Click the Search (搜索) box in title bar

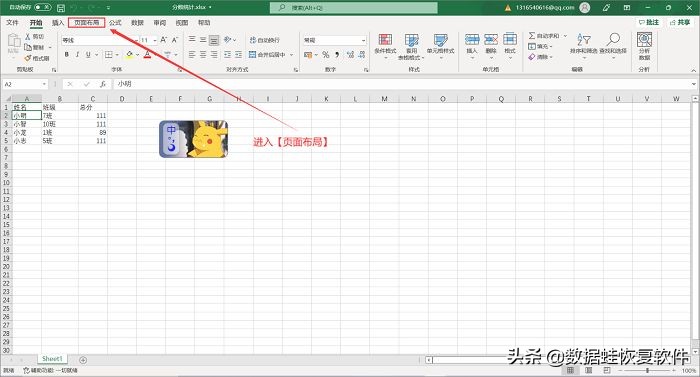click(x=354, y=8)
